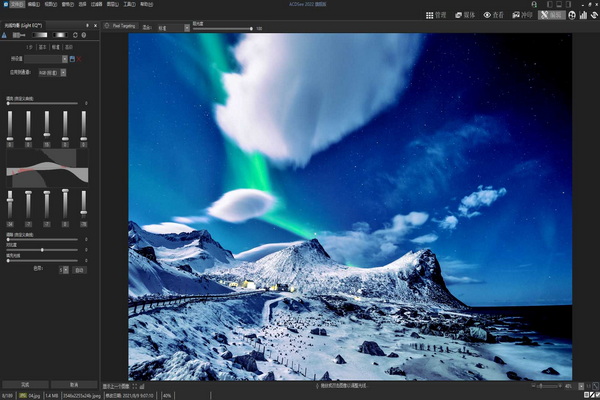Click the reset circular arrows icon
The image size is (600, 400).
[75, 35]
